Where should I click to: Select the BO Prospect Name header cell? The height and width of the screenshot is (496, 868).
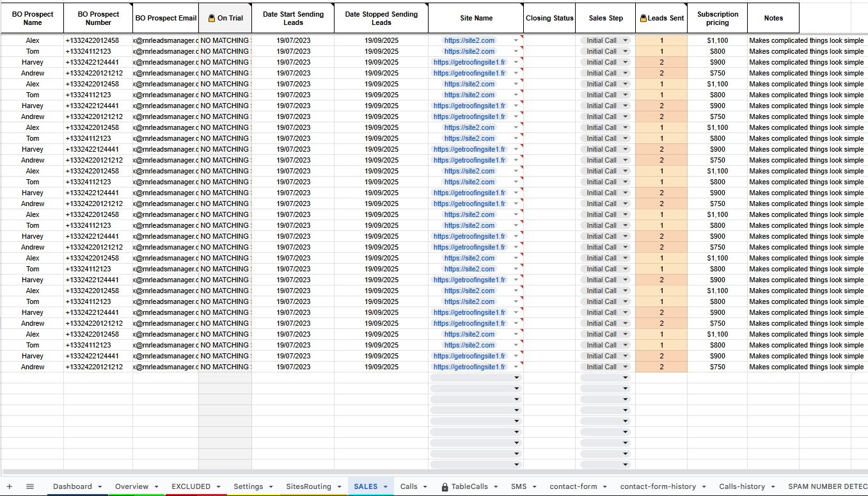pos(33,18)
